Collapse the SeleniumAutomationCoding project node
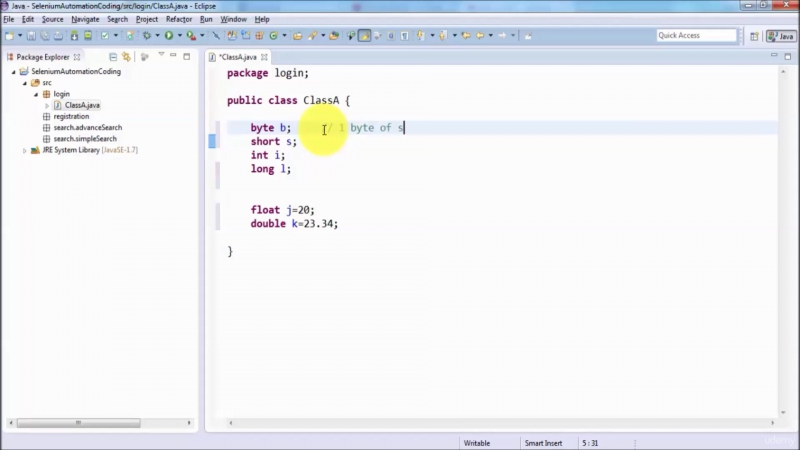This screenshot has height=450, width=800. (x=14, y=72)
